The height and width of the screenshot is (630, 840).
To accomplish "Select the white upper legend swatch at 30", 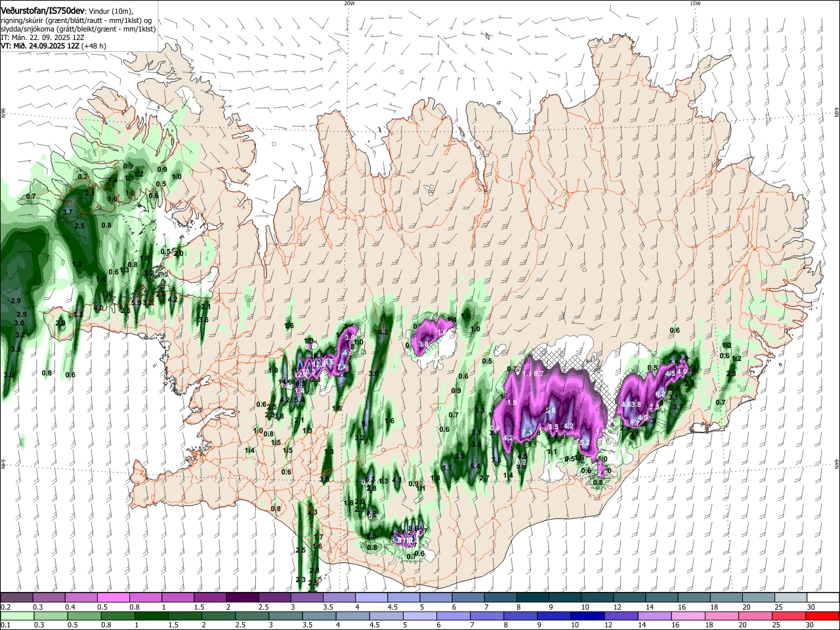I will click(x=822, y=598).
